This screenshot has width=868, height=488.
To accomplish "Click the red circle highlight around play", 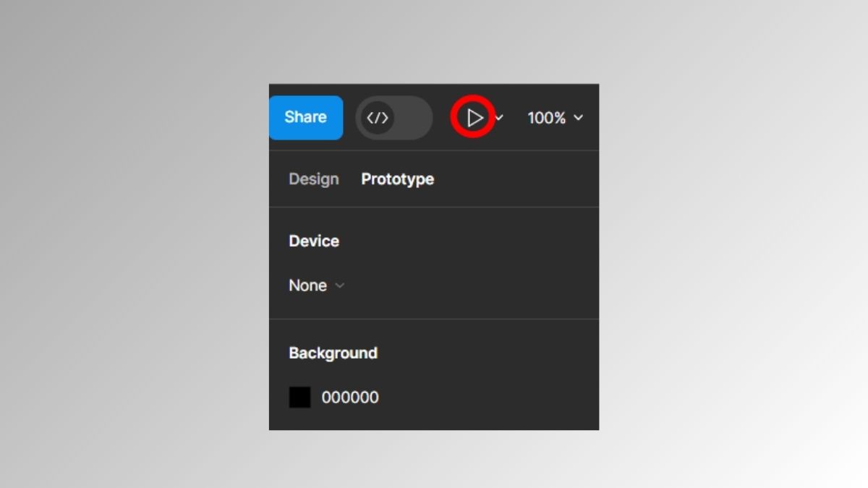I will 473,117.
